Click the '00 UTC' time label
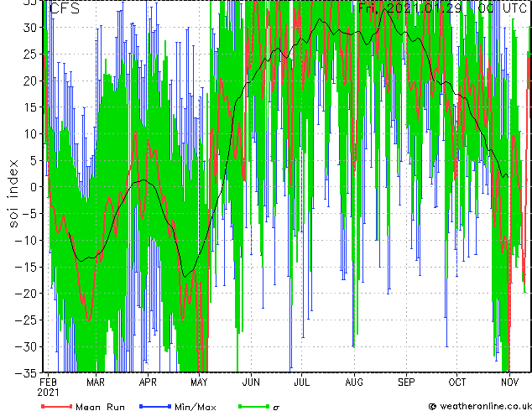The height and width of the screenshot is (411, 532). click(x=503, y=8)
